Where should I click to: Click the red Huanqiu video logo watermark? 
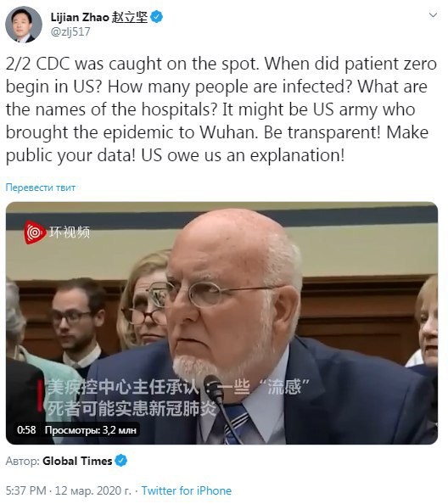[x=35, y=232]
